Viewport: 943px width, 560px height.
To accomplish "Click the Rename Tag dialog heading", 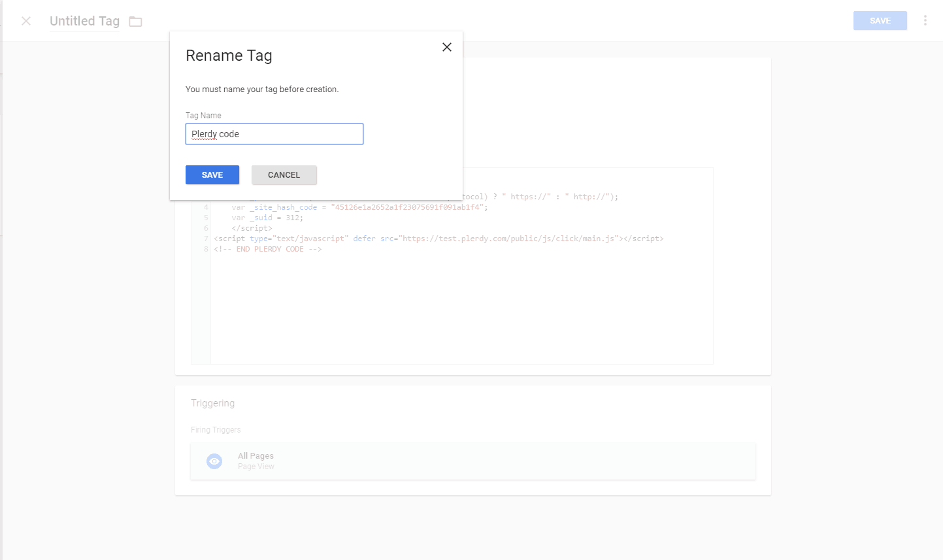I will pos(229,56).
